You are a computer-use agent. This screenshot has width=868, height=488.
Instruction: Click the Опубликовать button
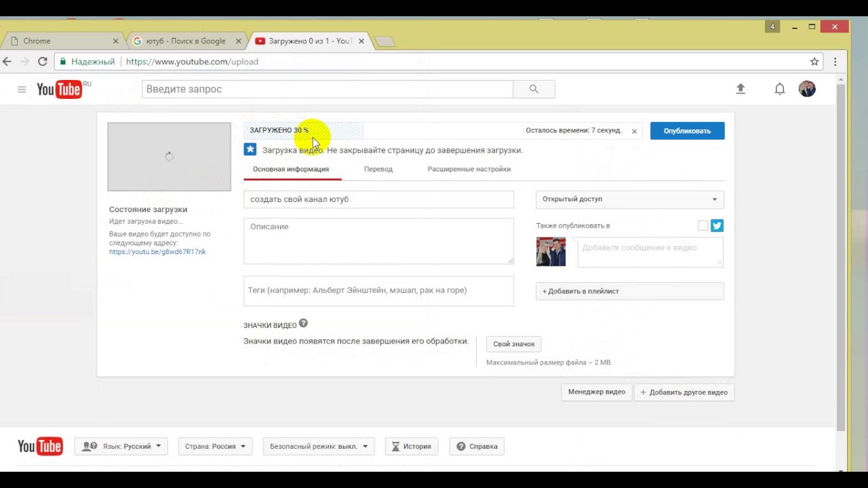point(687,131)
